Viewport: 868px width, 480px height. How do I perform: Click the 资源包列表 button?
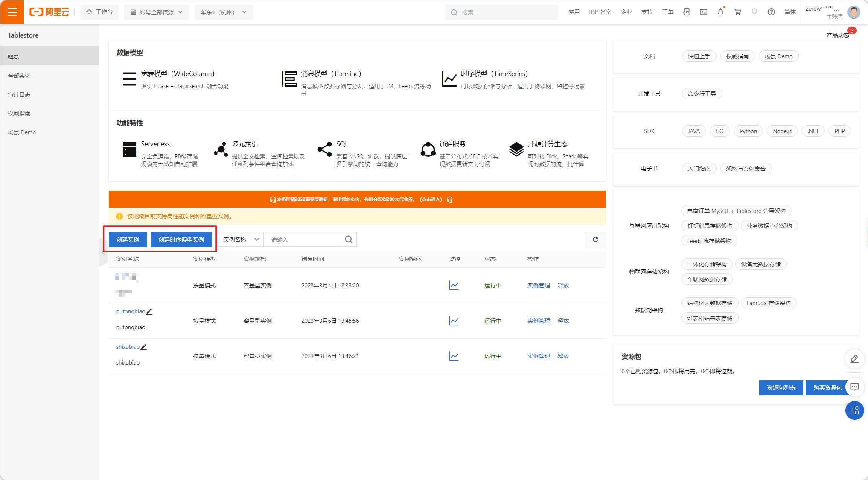pyautogui.click(x=781, y=388)
